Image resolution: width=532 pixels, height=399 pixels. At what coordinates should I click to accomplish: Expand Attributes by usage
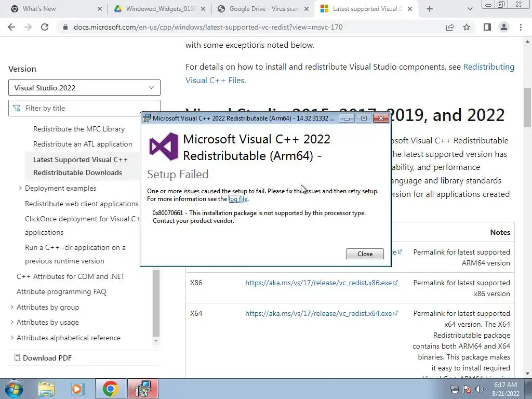tap(12, 322)
